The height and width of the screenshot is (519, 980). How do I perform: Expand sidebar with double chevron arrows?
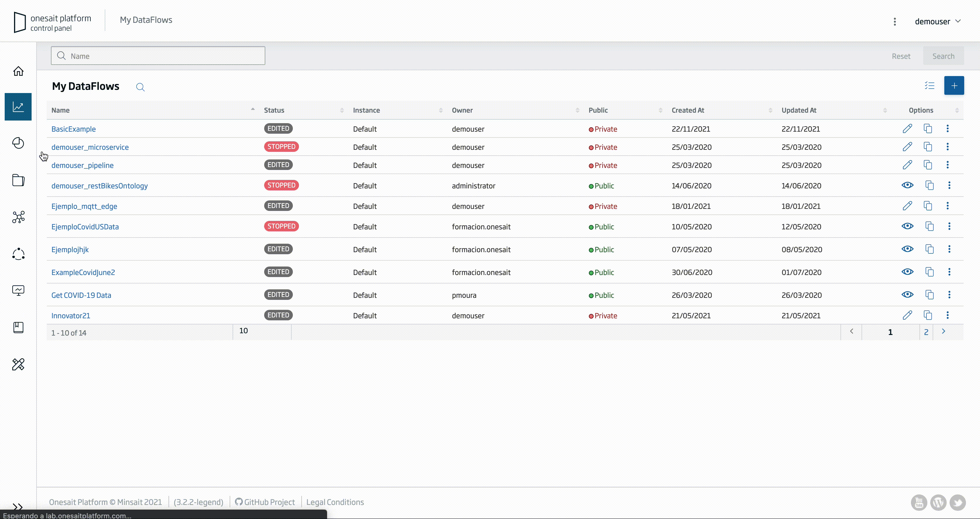tap(18, 506)
